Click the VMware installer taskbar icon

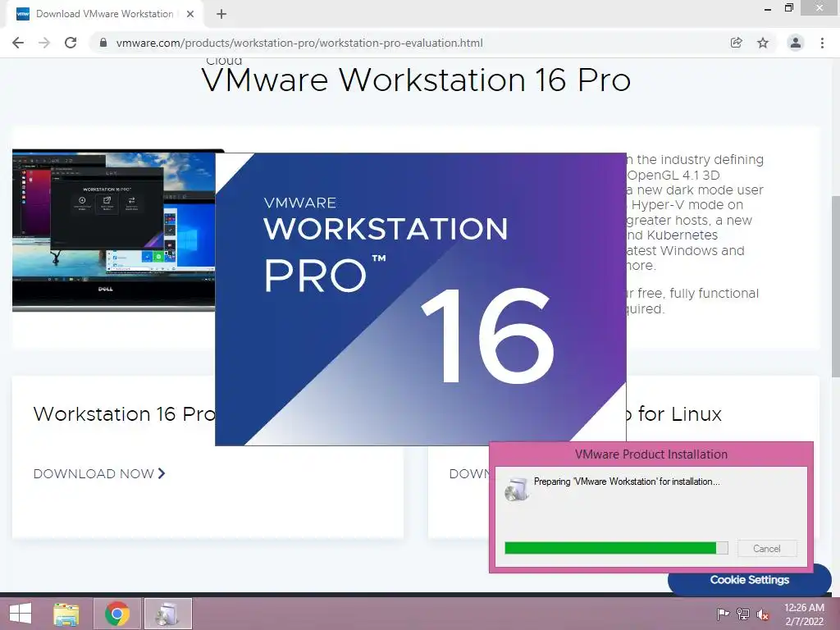click(167, 614)
